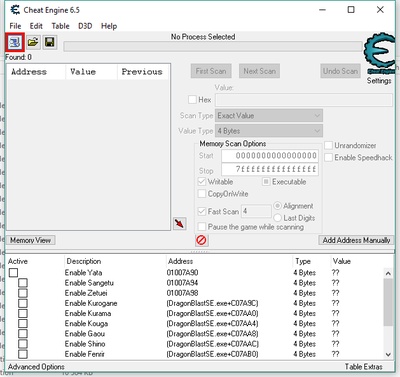Open a cheat table file icon
The width and height of the screenshot is (400, 377).
tap(33, 42)
